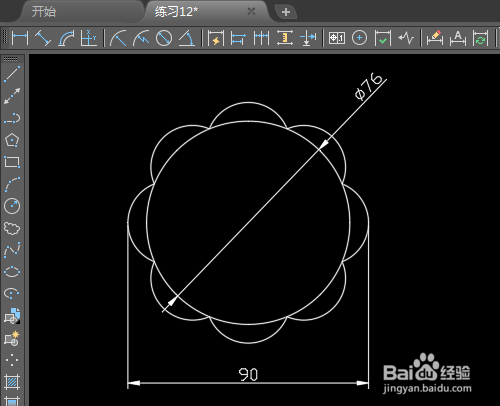Click the Dimension Update tool

point(480,38)
